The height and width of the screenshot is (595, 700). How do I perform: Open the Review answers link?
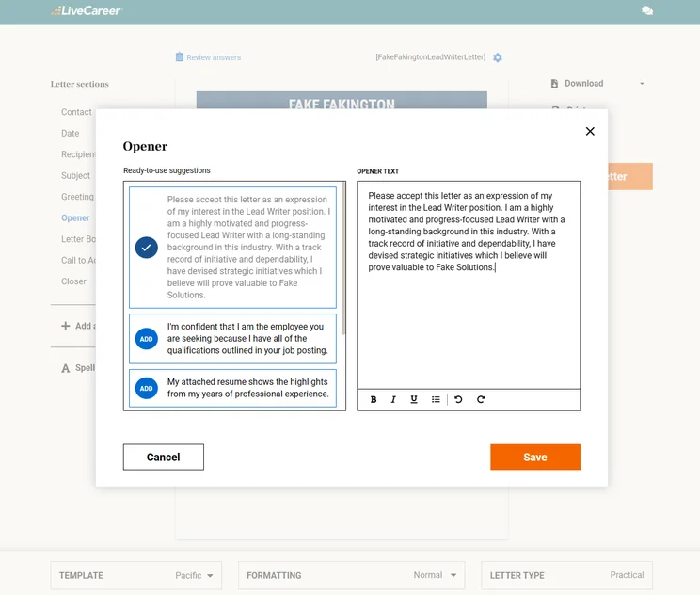(214, 57)
